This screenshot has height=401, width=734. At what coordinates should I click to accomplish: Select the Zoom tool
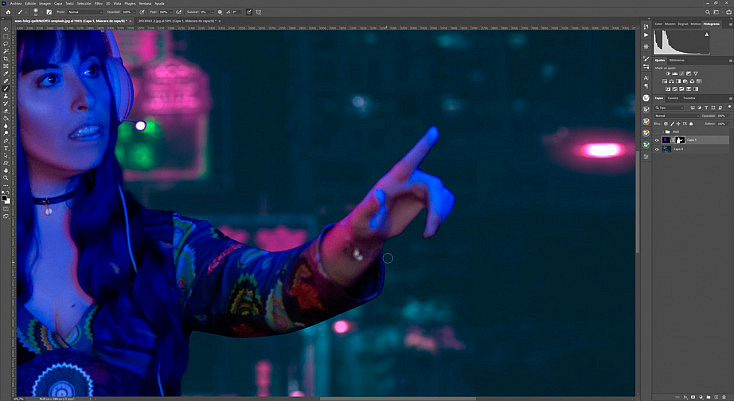coord(6,177)
